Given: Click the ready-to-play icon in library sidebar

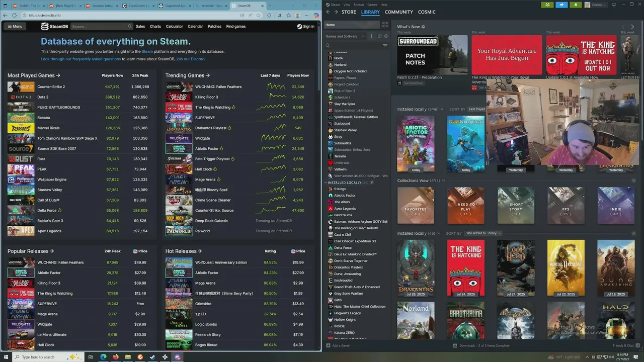Looking at the screenshot, I should [386, 36].
